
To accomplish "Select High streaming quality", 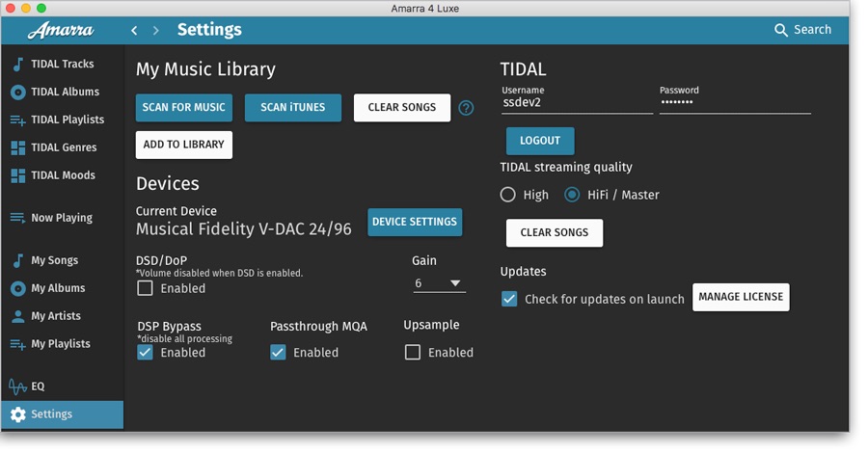I will (x=508, y=195).
